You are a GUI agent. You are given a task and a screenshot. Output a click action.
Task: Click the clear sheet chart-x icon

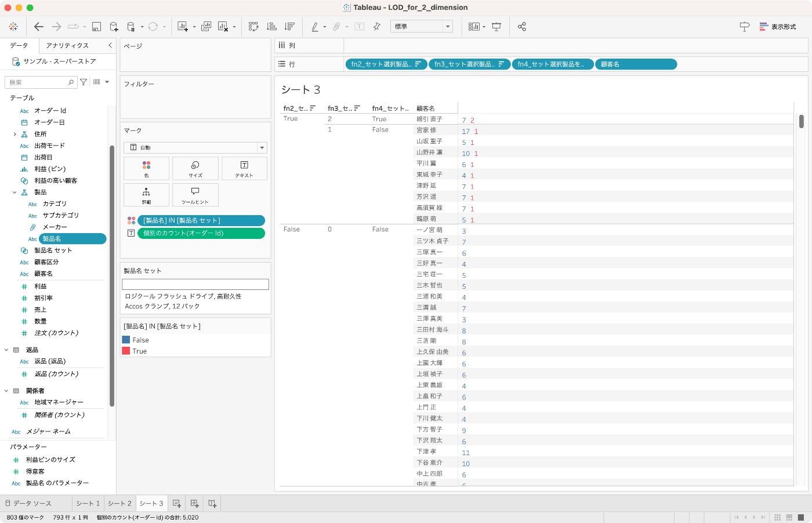223,27
